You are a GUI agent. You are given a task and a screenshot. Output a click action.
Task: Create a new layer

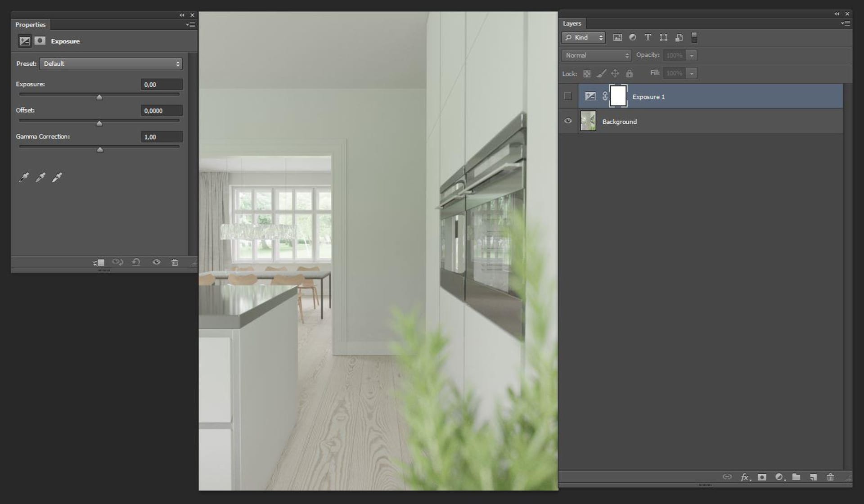point(813,477)
